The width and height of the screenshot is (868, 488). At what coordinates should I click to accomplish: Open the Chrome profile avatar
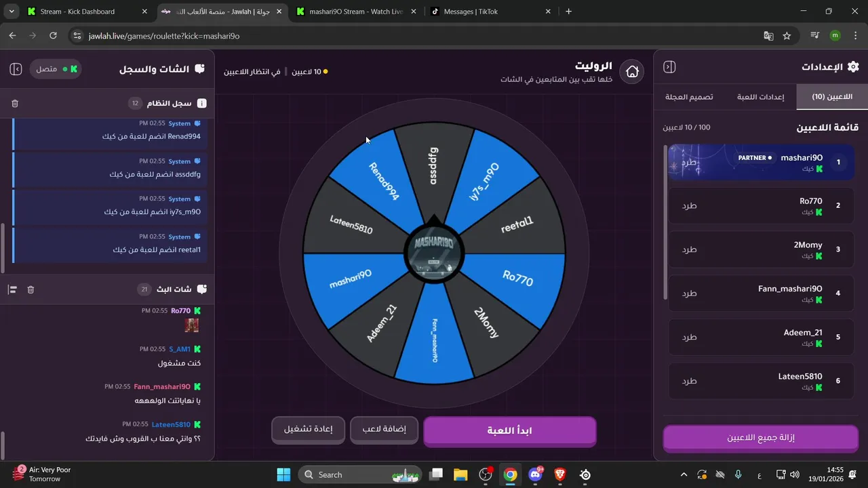tap(835, 36)
